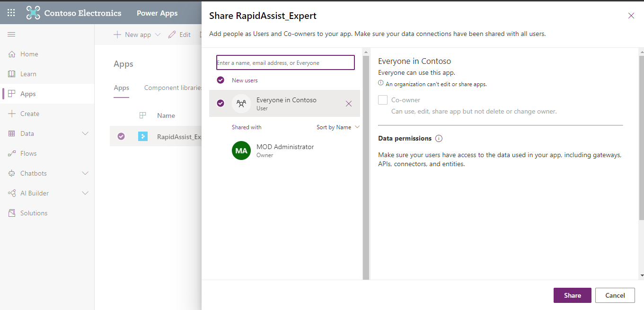The width and height of the screenshot is (644, 310).
Task: Click the Apps grid icon in sidebar
Action: (12, 94)
